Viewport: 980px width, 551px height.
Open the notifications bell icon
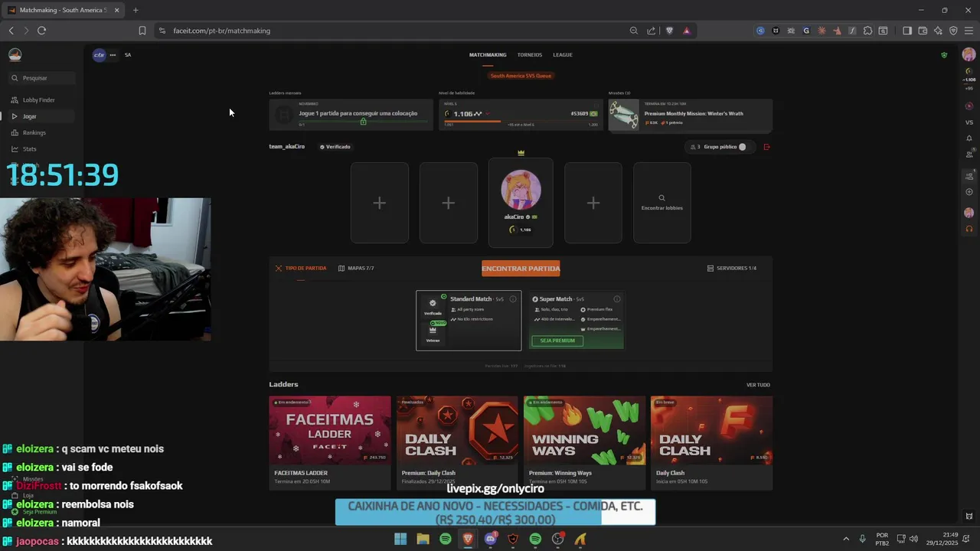coord(969,139)
